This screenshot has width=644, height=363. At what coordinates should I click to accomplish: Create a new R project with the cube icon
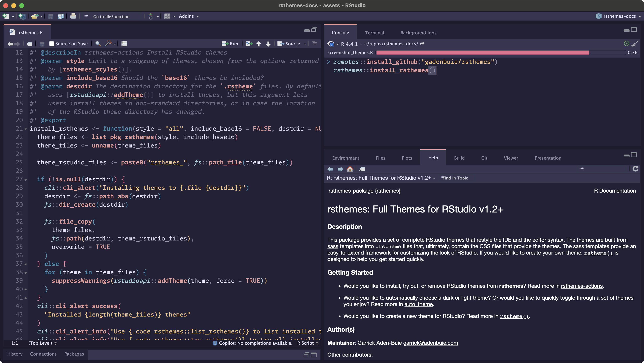click(22, 16)
